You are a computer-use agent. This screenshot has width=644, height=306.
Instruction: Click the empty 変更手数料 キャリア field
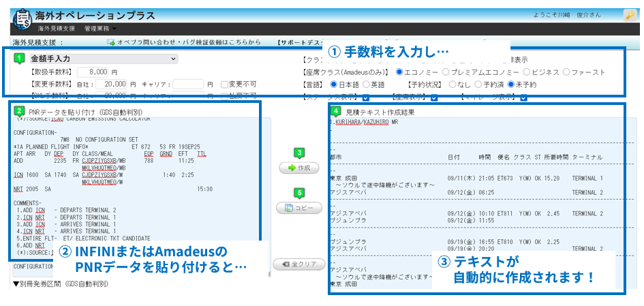coord(188,85)
